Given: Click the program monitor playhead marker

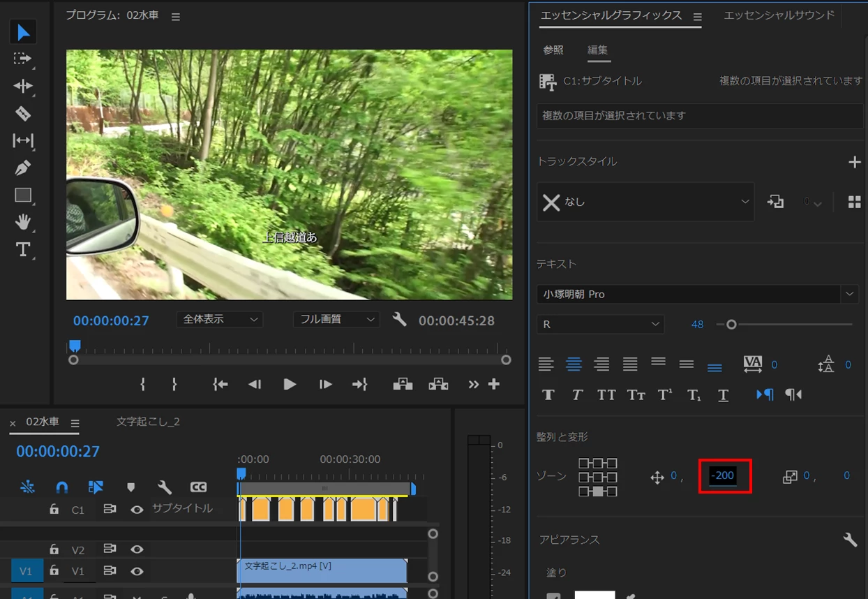Looking at the screenshot, I should pos(75,346).
